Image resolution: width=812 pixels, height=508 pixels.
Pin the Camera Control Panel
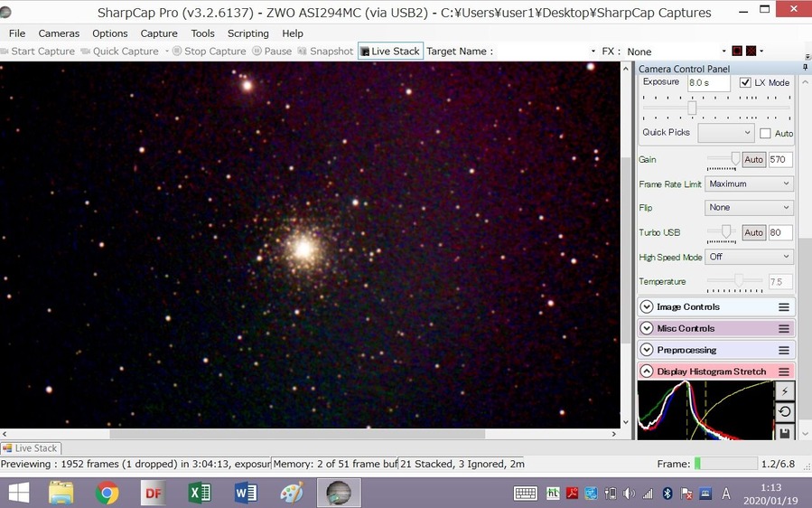click(805, 68)
